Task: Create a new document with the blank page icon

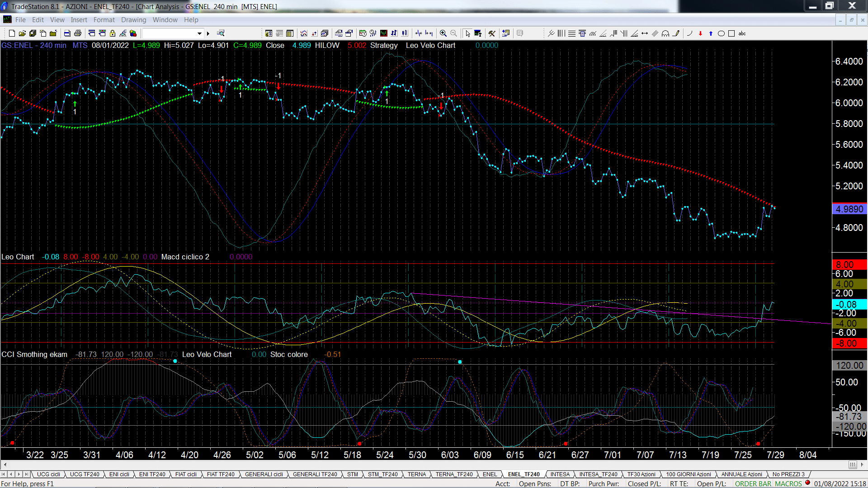Action: 12,33
